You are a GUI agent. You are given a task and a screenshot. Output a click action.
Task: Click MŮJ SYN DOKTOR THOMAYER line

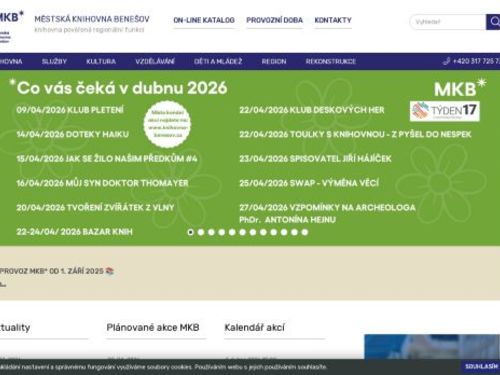coord(102,183)
